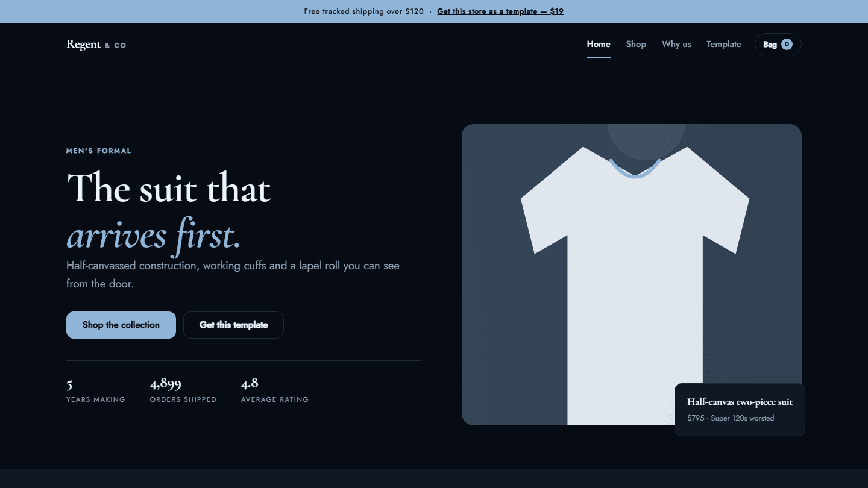Click the 'arrives first.' italic heading
868x488 pixels.
(x=154, y=235)
